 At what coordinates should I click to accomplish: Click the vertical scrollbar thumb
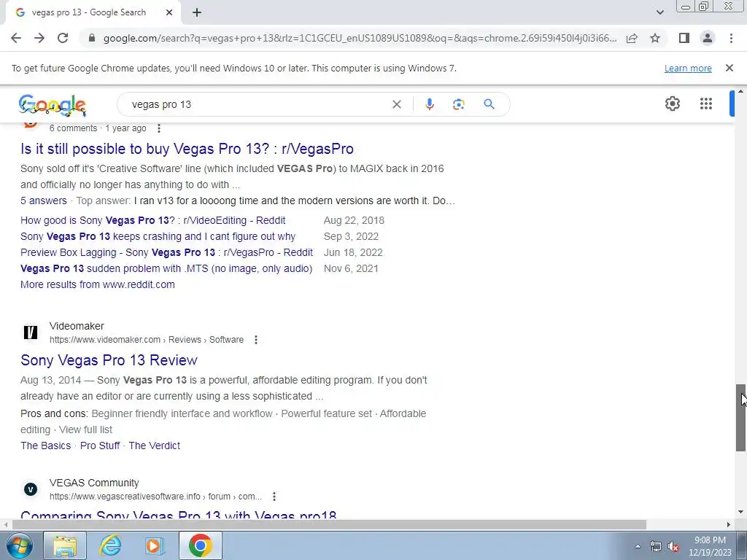tap(741, 417)
